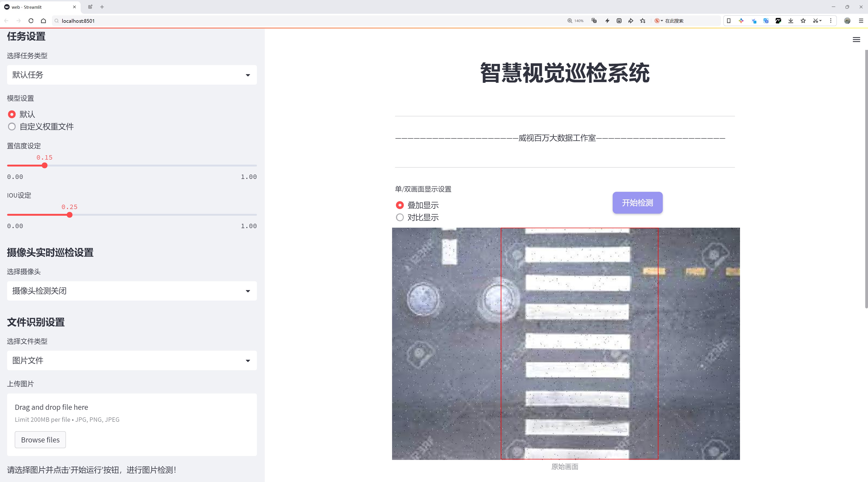Viewport: 868px width, 482px height.
Task: Open the 摄像头检测关闭 camera dropdown
Action: click(132, 291)
